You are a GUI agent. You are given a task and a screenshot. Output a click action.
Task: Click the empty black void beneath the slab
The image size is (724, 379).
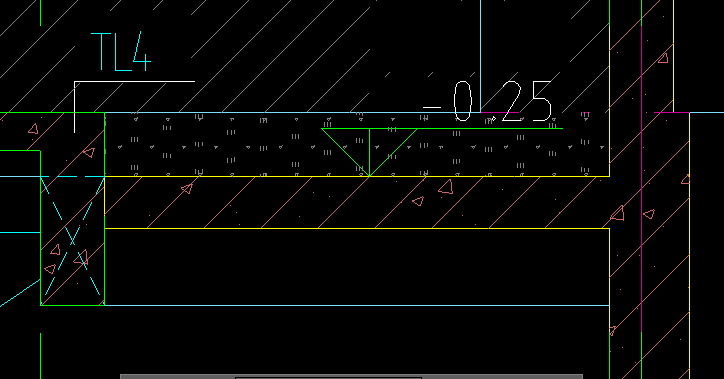pos(357,266)
